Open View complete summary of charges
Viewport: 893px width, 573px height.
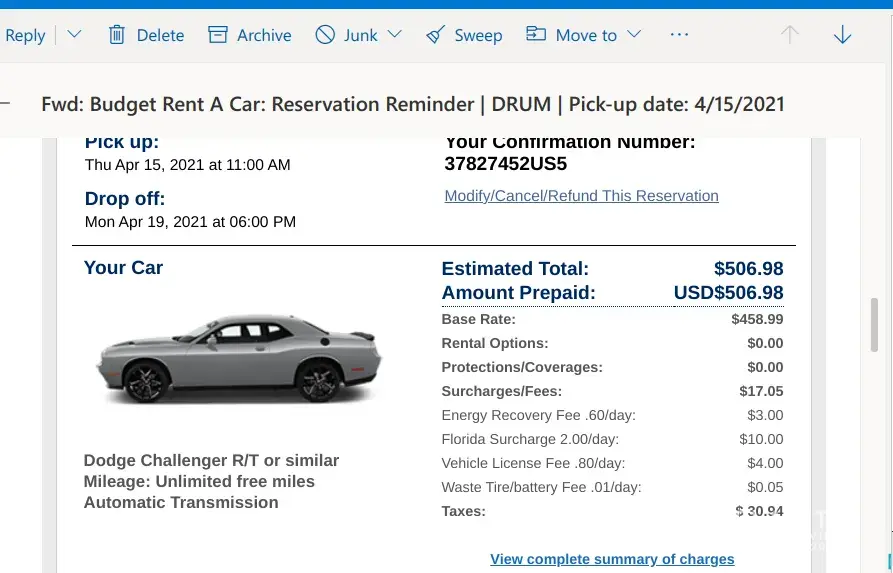point(612,559)
